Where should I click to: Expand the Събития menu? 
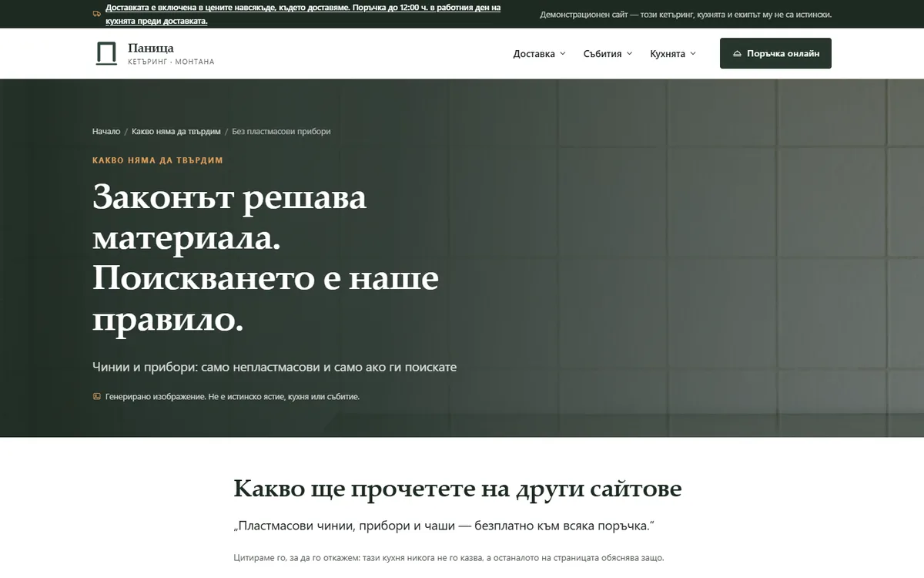(608, 54)
